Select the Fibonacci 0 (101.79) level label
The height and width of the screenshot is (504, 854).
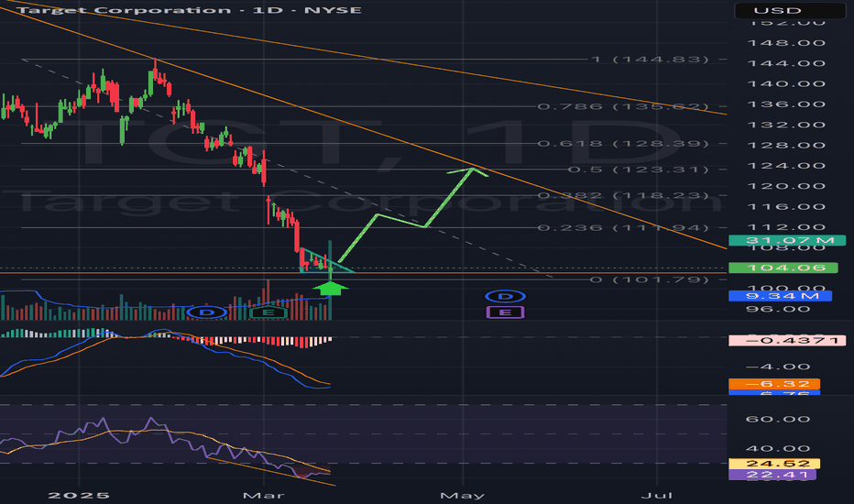tap(651, 279)
